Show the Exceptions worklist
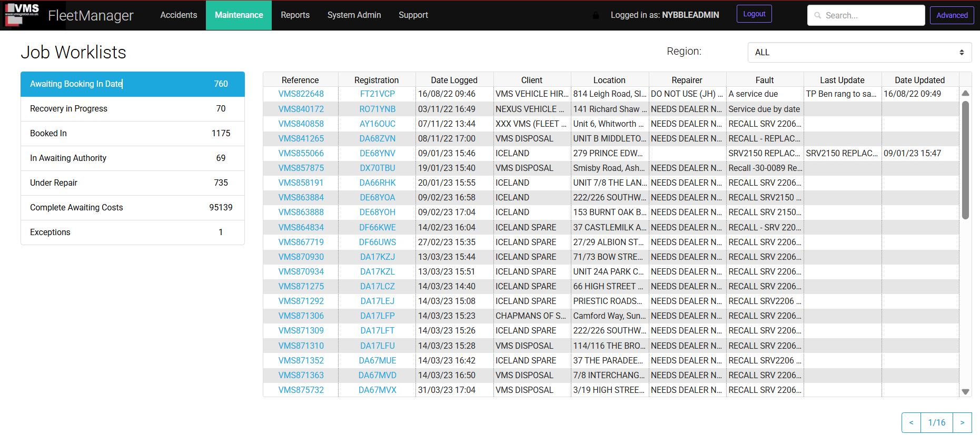Screen dimensions: 980x435 pyautogui.click(x=132, y=232)
